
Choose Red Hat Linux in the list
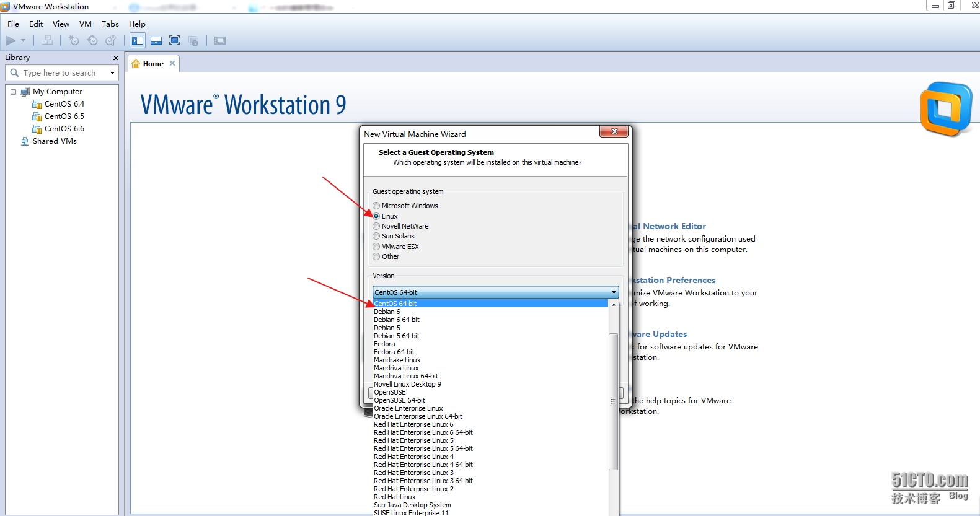point(490,497)
